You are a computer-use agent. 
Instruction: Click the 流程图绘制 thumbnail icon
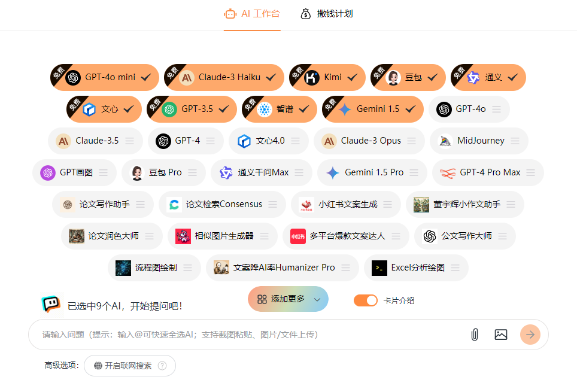[123, 268]
